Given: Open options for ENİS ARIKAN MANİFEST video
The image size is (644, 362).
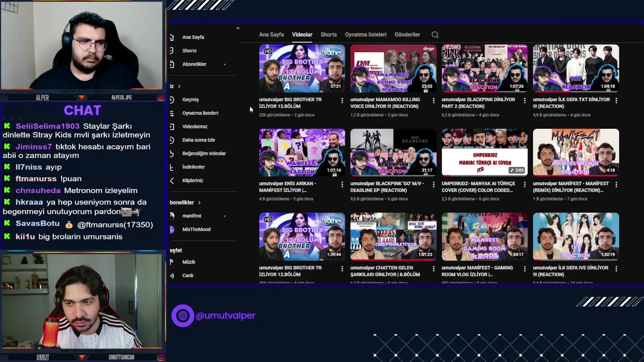Looking at the screenshot, I should (x=342, y=185).
